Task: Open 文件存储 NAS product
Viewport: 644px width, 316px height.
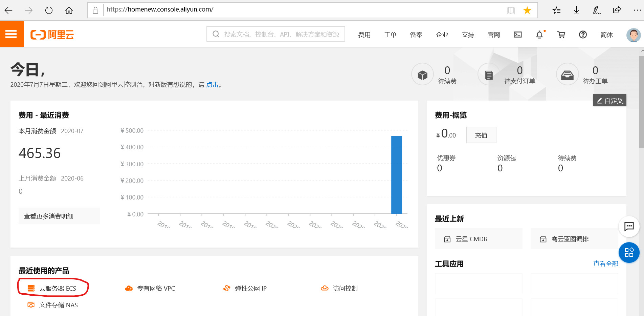Action: (53, 305)
